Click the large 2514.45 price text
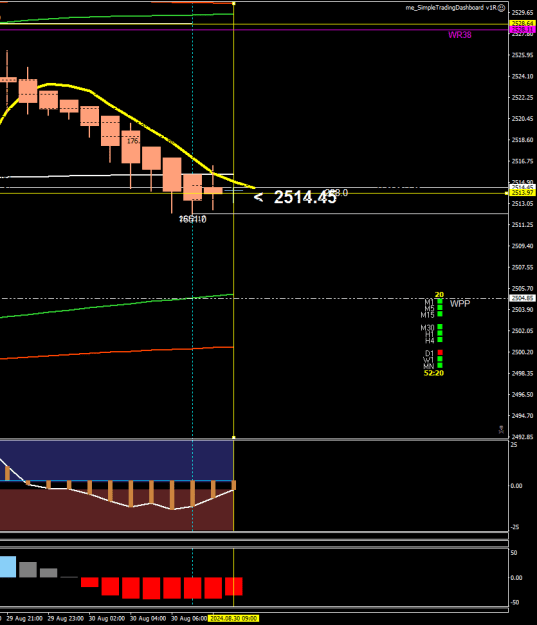Image resolution: width=537 pixels, height=625 pixels. pyautogui.click(x=305, y=197)
